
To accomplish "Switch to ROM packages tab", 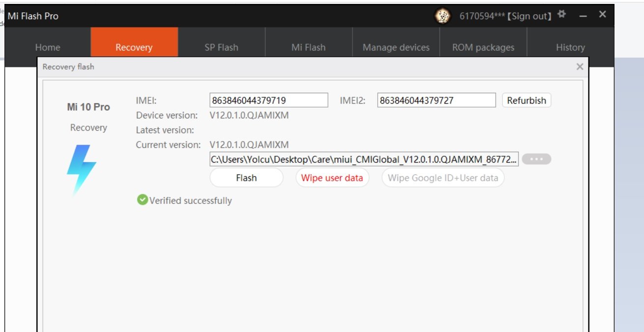I will pos(483,47).
